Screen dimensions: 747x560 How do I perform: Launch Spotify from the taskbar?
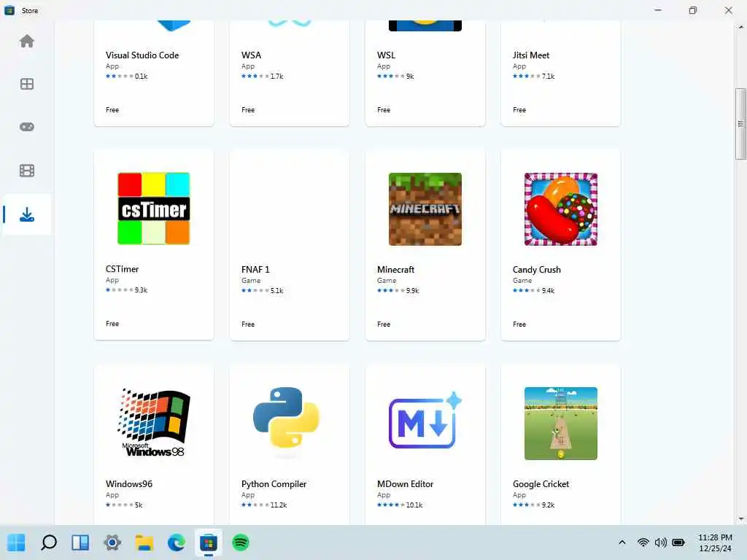tap(241, 542)
